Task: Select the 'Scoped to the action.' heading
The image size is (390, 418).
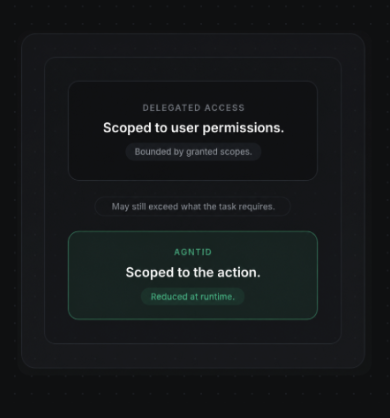Action: tap(193, 273)
